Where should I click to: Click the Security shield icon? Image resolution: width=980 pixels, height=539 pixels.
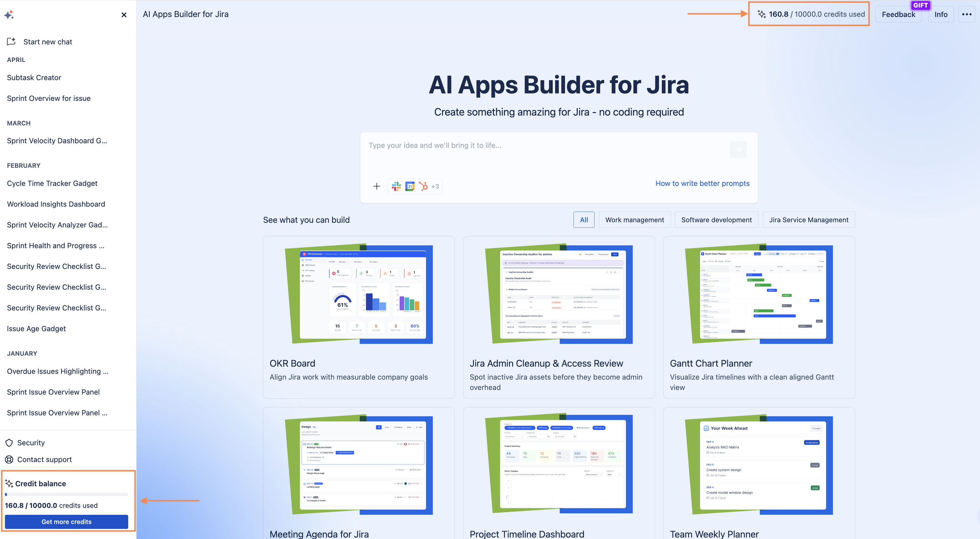click(x=9, y=443)
